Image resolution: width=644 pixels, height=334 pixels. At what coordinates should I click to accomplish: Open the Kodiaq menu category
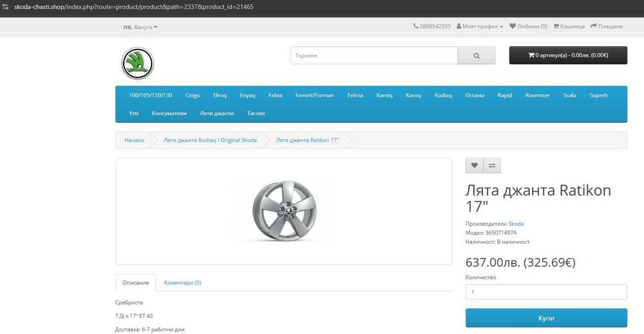pos(443,95)
